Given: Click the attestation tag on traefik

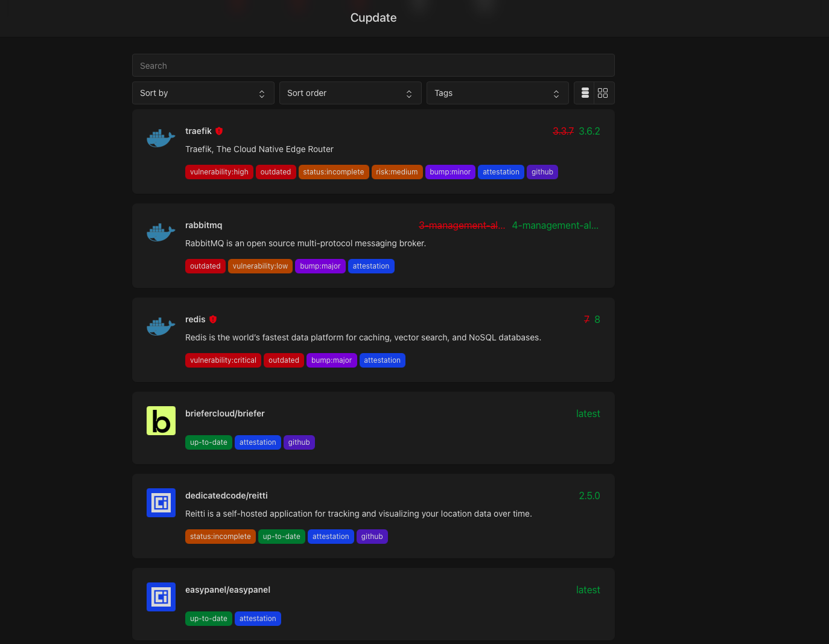Looking at the screenshot, I should [501, 172].
